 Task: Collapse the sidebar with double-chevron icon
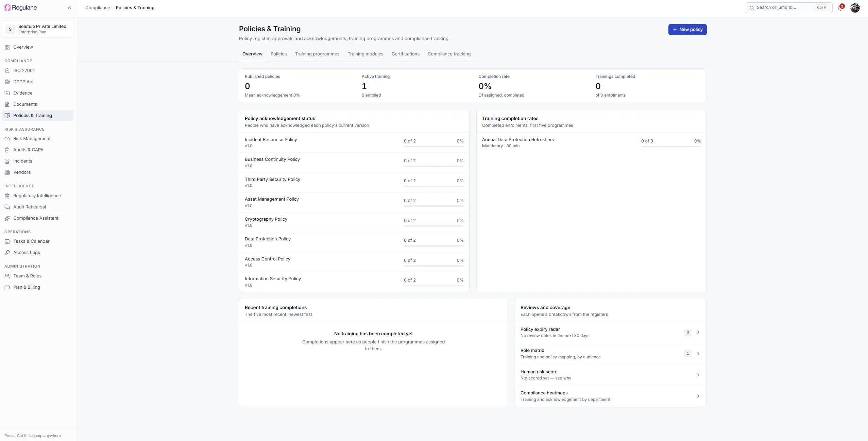click(x=69, y=8)
